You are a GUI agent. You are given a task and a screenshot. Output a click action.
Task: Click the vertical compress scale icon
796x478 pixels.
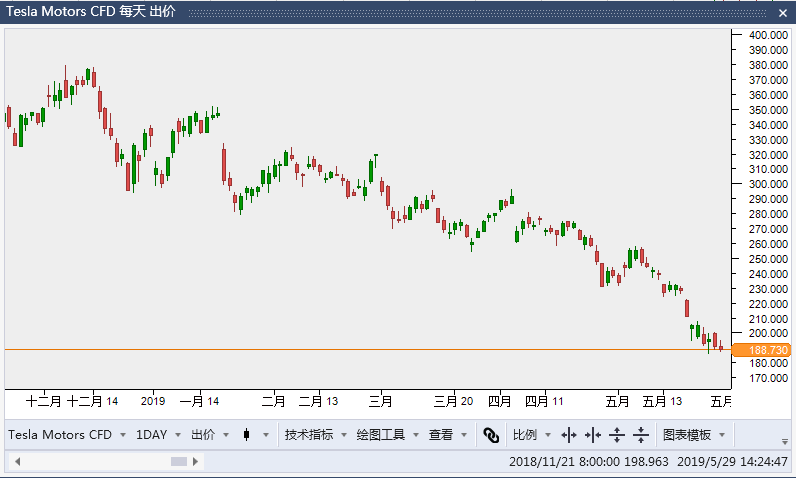pyautogui.click(x=641, y=435)
